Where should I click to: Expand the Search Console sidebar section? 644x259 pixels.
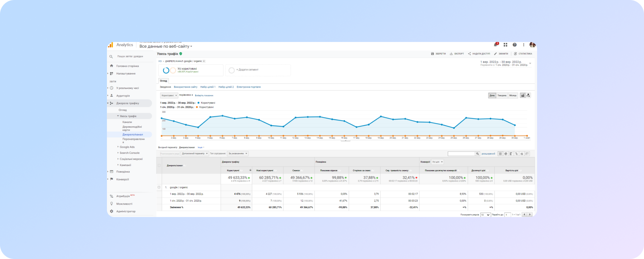pyautogui.click(x=118, y=153)
